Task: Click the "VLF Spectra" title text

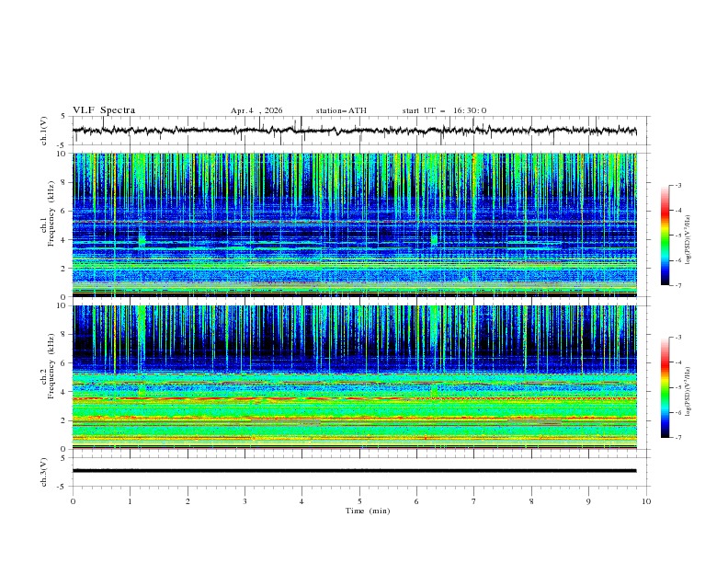Action: click(104, 110)
